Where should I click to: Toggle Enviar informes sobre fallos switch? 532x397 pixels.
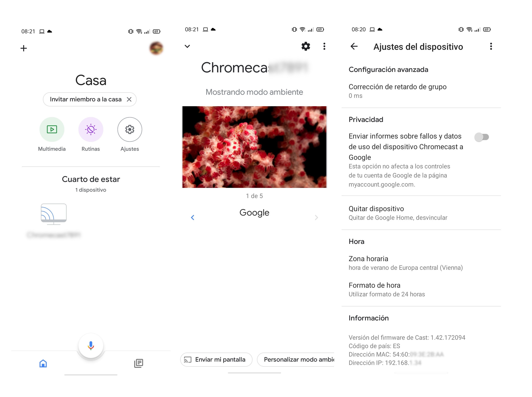tap(481, 137)
